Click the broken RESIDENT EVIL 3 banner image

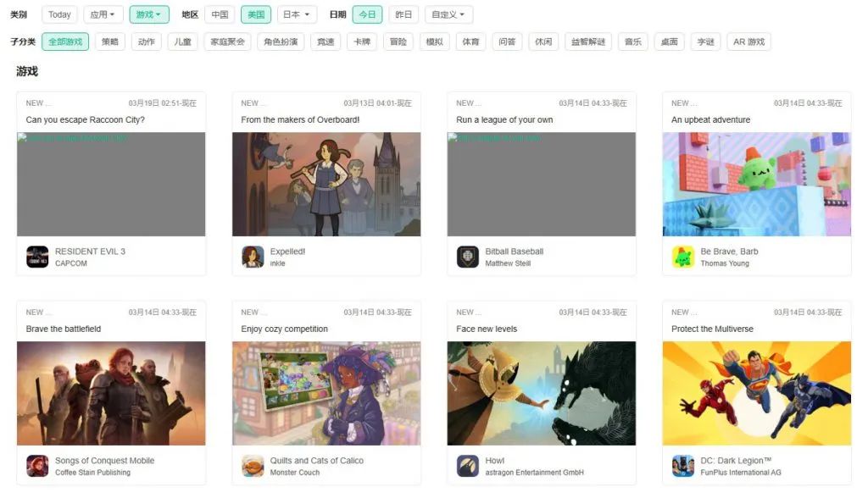pos(111,185)
